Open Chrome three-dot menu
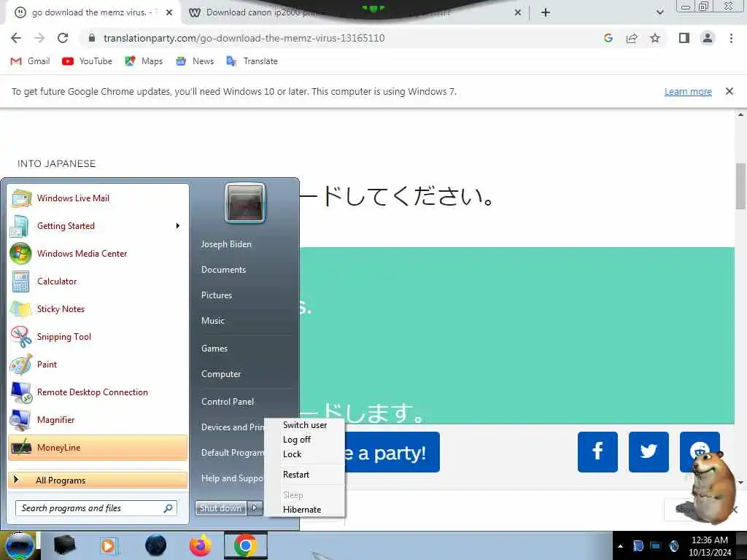747x560 pixels. (x=731, y=38)
